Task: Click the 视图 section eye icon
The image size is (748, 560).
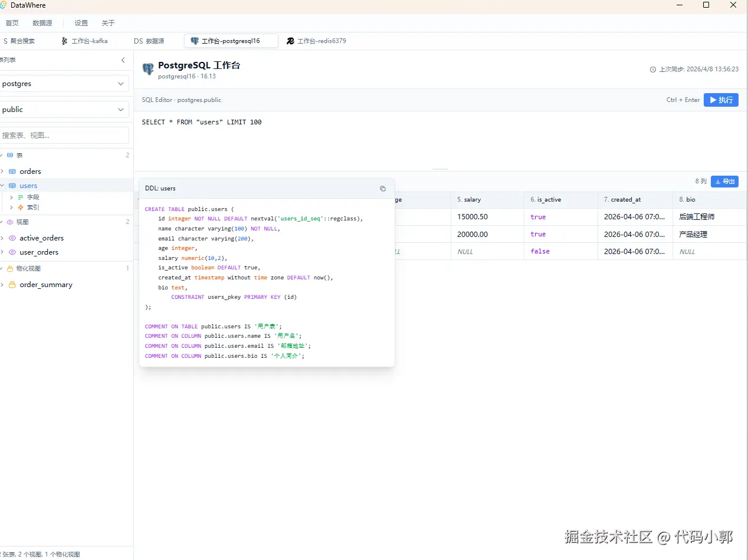Action: [9, 222]
